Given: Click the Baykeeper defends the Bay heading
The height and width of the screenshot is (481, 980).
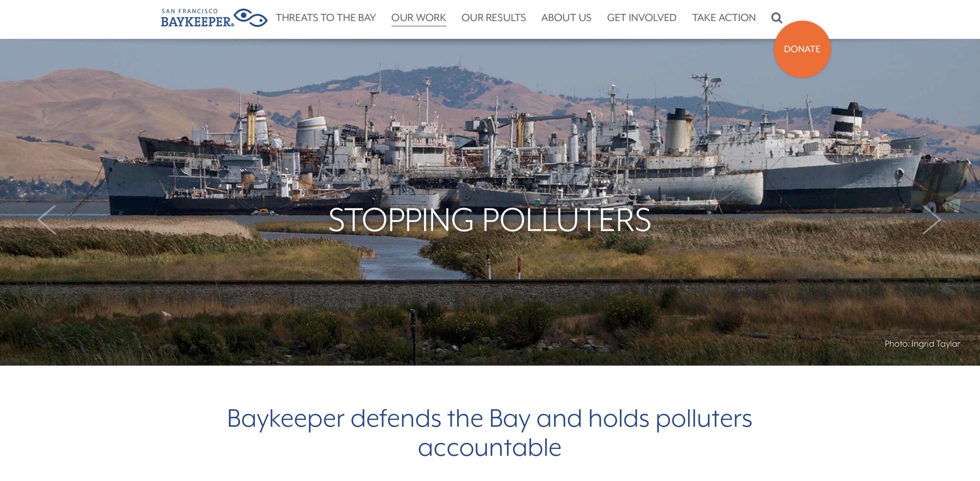Looking at the screenshot, I should pyautogui.click(x=490, y=433).
